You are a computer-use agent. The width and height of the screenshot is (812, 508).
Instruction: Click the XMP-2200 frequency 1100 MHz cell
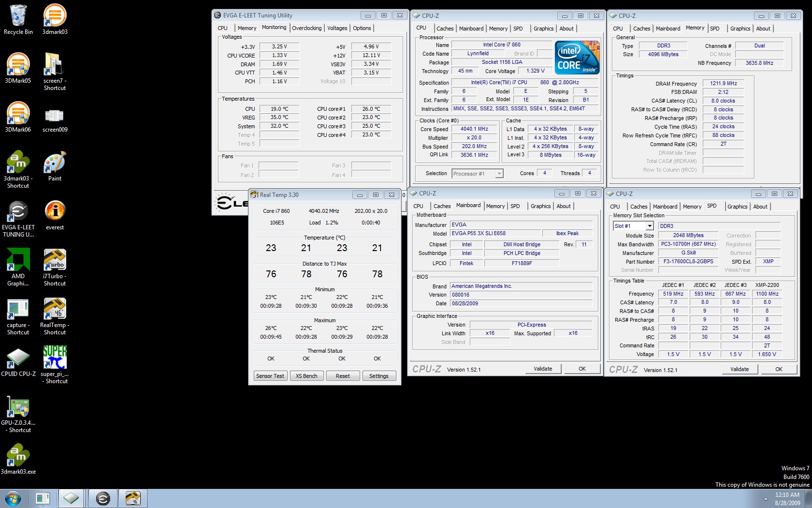pyautogui.click(x=767, y=294)
